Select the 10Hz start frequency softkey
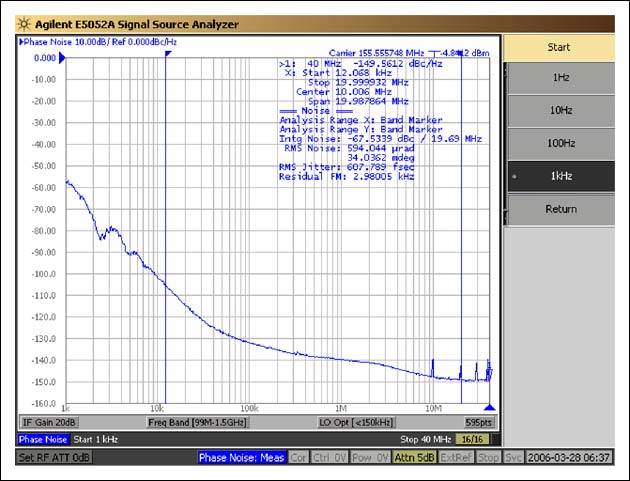Image resolution: width=630 pixels, height=481 pixels. pos(560,110)
